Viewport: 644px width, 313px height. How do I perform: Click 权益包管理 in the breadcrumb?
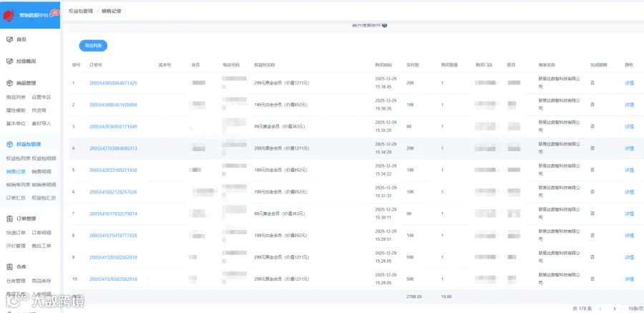[x=81, y=11]
